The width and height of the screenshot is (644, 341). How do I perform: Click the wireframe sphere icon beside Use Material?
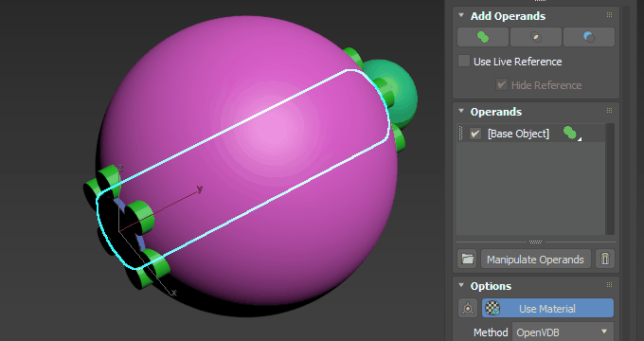468,308
